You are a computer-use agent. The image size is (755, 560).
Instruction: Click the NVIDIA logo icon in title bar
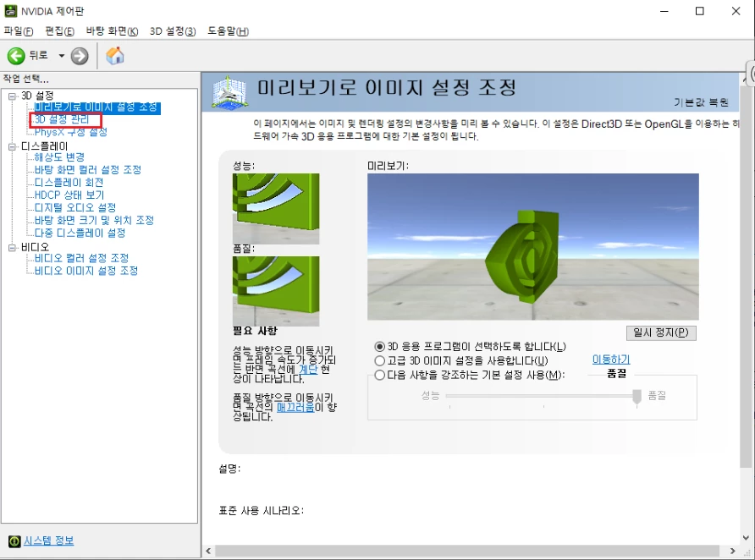coord(10,11)
